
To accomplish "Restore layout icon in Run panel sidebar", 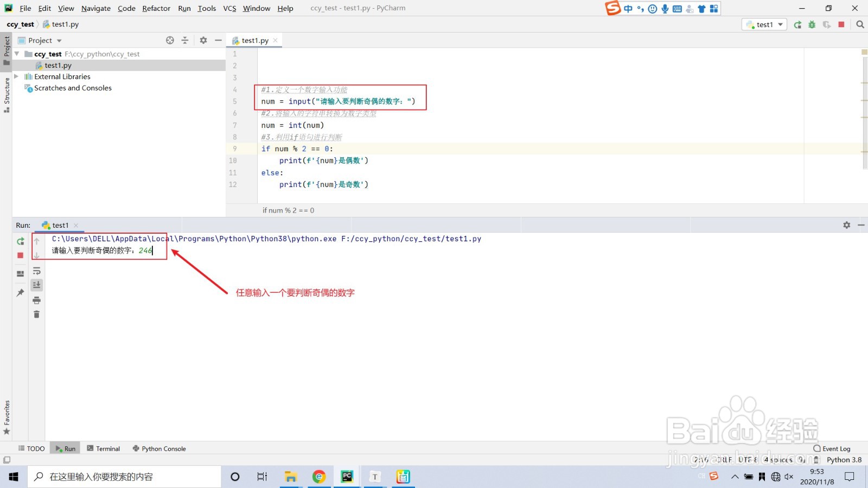I will point(21,274).
